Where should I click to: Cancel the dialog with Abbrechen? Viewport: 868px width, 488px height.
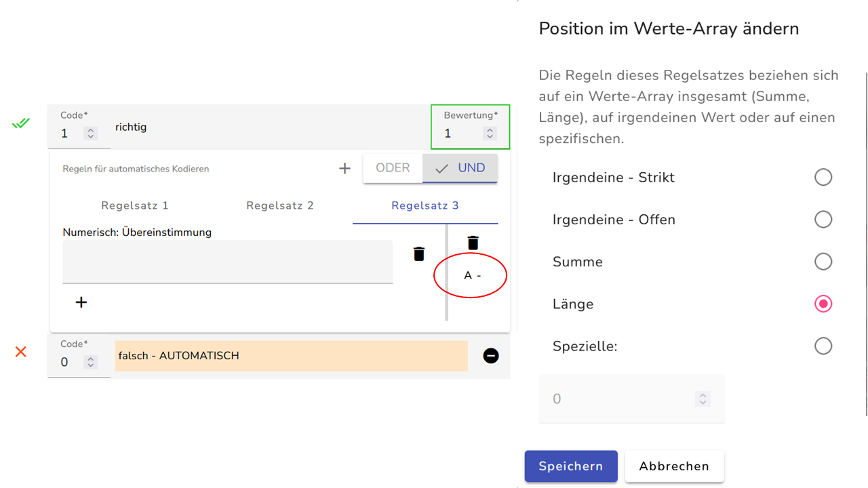pyautogui.click(x=674, y=466)
